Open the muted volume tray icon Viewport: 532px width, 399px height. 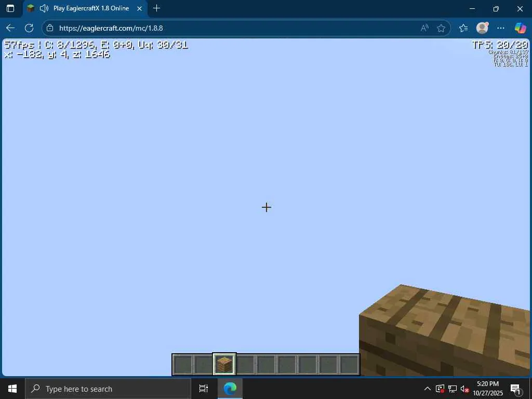pyautogui.click(x=465, y=389)
